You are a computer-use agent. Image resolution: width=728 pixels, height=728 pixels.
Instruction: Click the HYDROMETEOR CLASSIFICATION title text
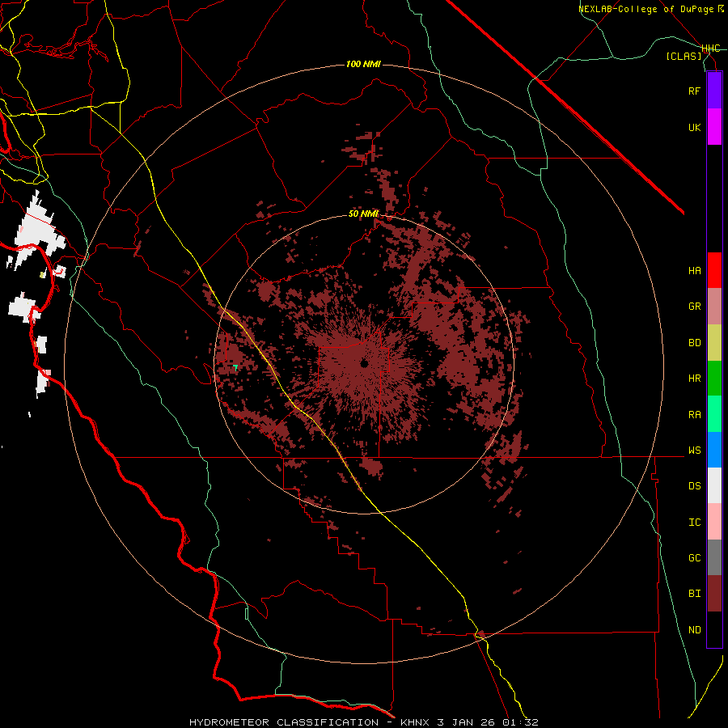tap(284, 722)
